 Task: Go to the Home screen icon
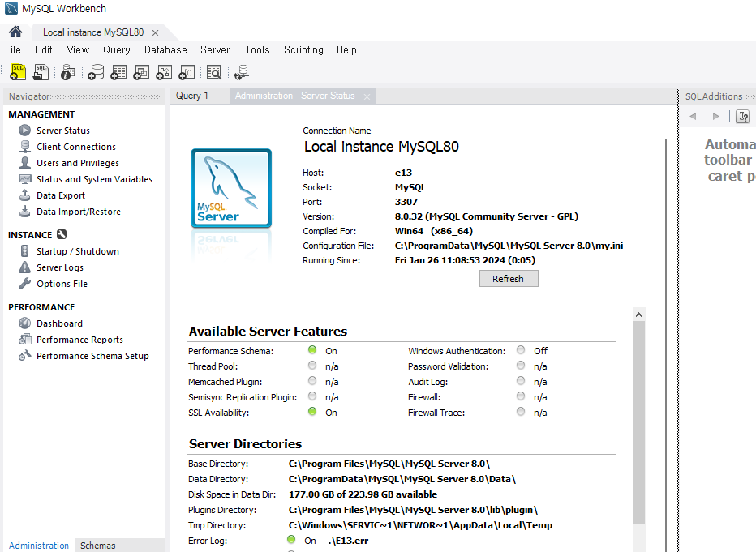(15, 32)
